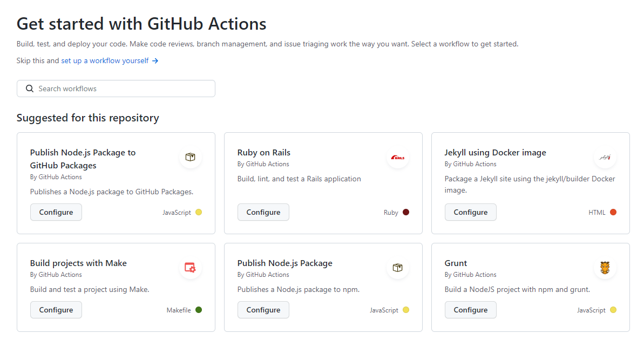Click the package icon on Publish Node.js Package card
This screenshot has height=347, width=644.
click(397, 267)
